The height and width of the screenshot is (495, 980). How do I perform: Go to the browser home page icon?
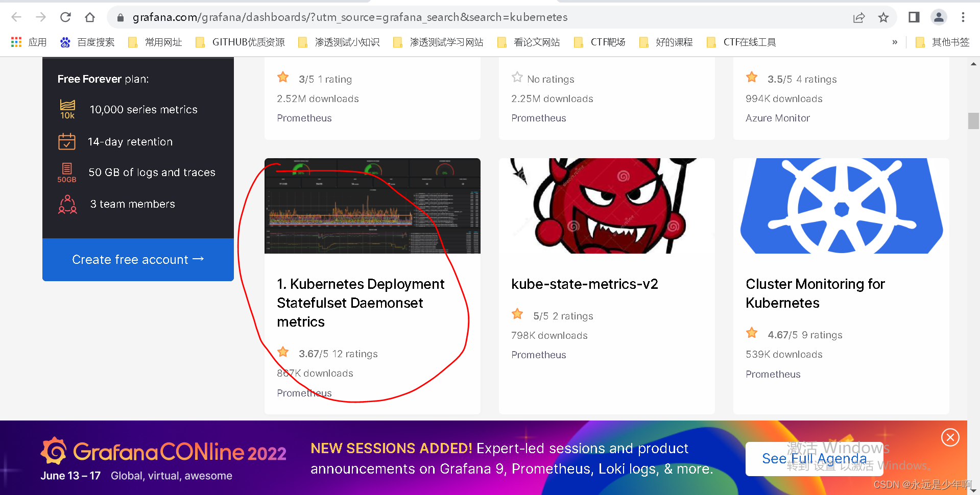90,17
